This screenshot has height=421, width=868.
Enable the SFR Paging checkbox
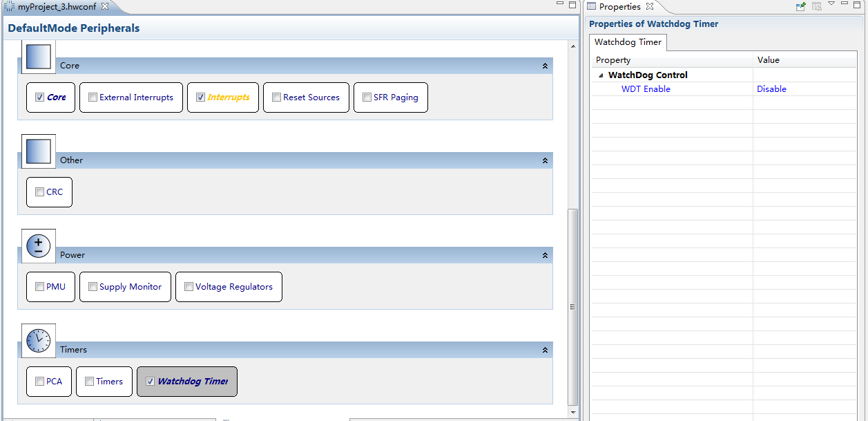coord(367,97)
